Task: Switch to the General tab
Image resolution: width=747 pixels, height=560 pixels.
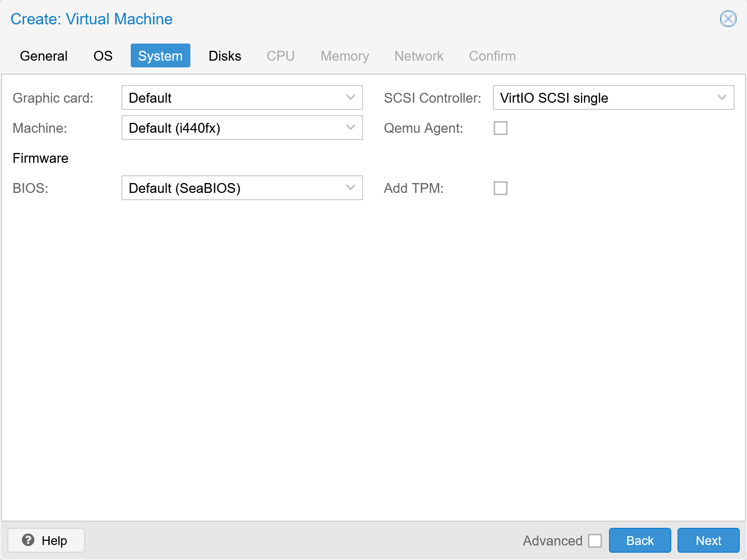Action: [44, 55]
